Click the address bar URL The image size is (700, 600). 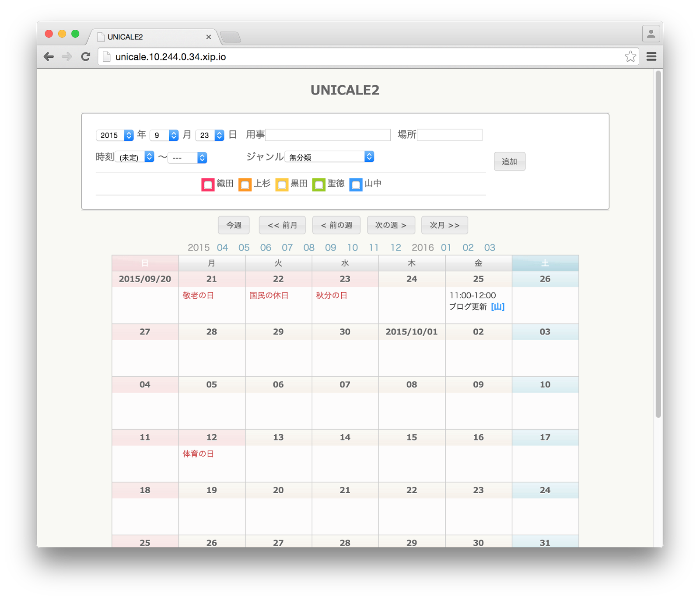coord(171,57)
